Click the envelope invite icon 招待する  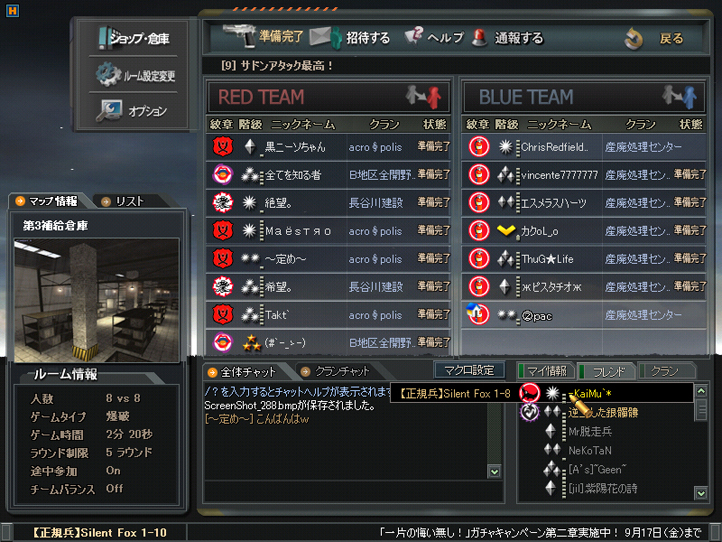point(326,38)
